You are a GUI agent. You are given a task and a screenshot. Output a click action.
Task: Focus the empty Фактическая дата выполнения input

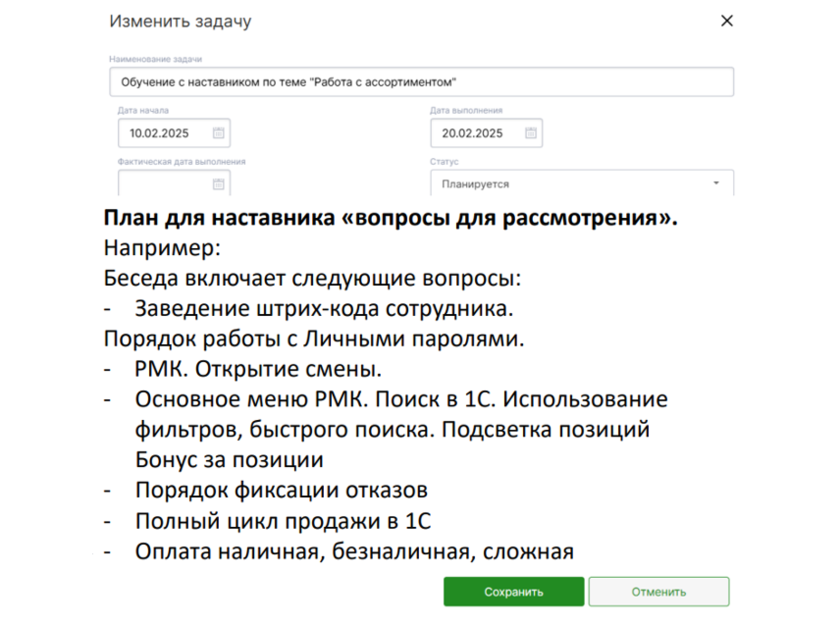tap(162, 184)
